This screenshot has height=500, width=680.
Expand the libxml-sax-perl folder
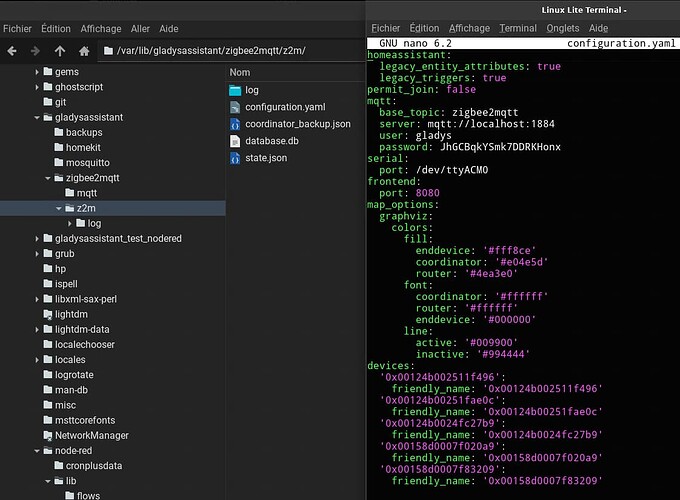click(x=37, y=299)
